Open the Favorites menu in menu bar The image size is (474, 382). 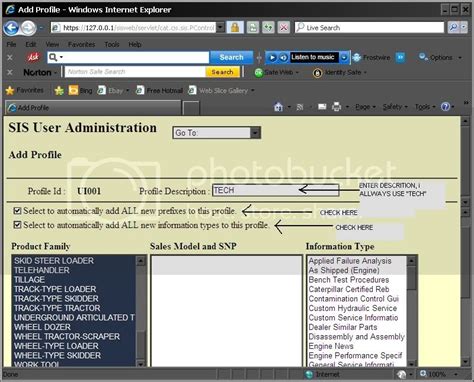pos(81,44)
